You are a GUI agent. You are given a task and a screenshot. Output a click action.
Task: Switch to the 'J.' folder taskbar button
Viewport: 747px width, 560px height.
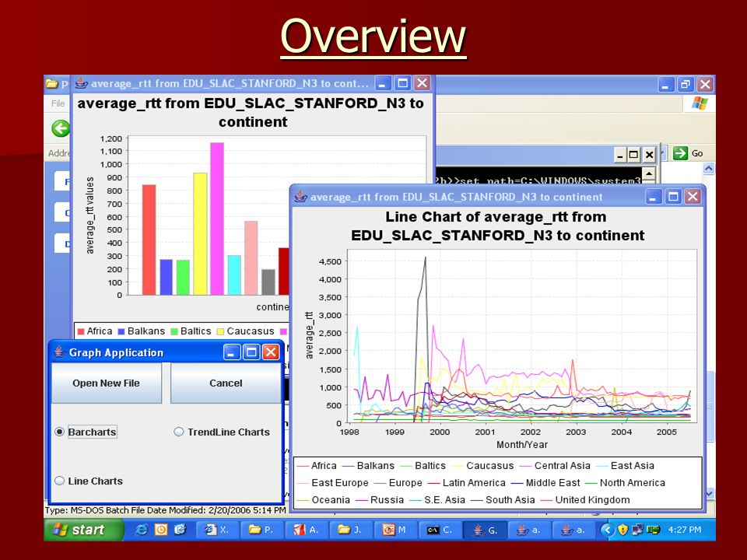[x=351, y=530]
